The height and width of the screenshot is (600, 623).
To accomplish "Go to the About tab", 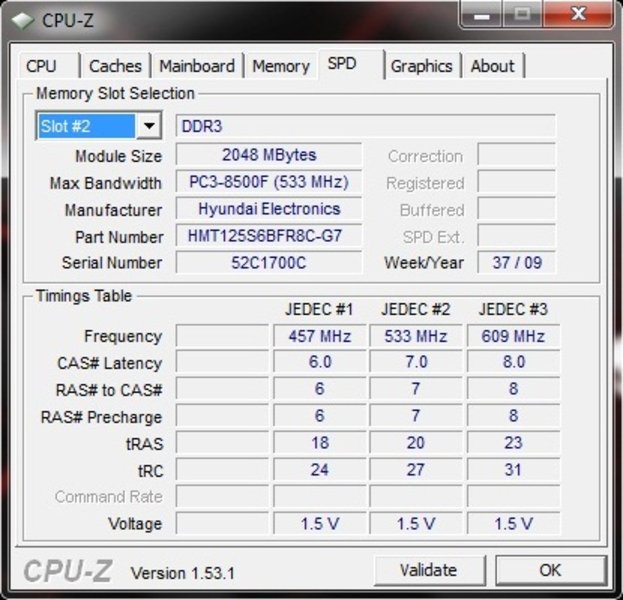I will [x=493, y=66].
